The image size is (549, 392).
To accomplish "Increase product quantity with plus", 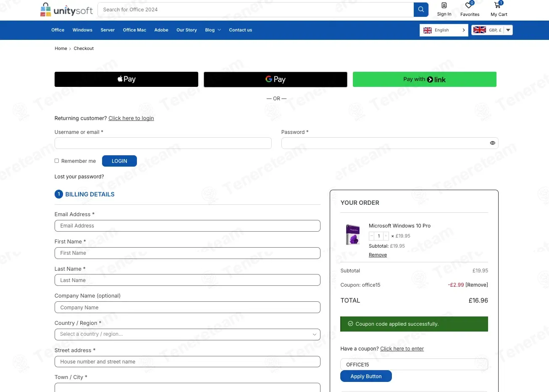I will (x=386, y=236).
